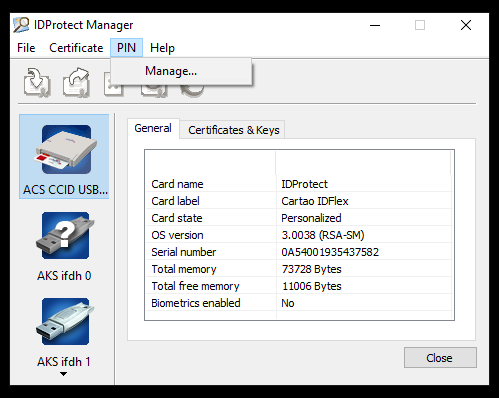
Task: Switch to the Certificates & Keys tab
Action: point(233,130)
